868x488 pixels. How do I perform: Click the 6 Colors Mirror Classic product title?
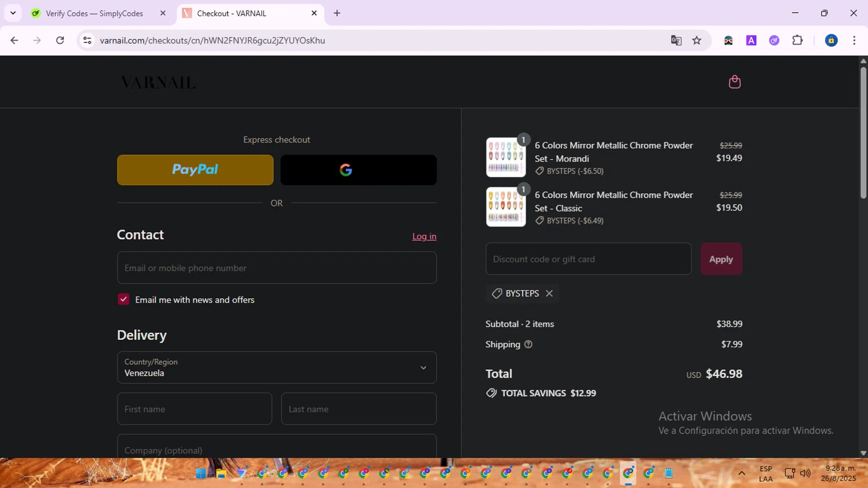[613, 201]
